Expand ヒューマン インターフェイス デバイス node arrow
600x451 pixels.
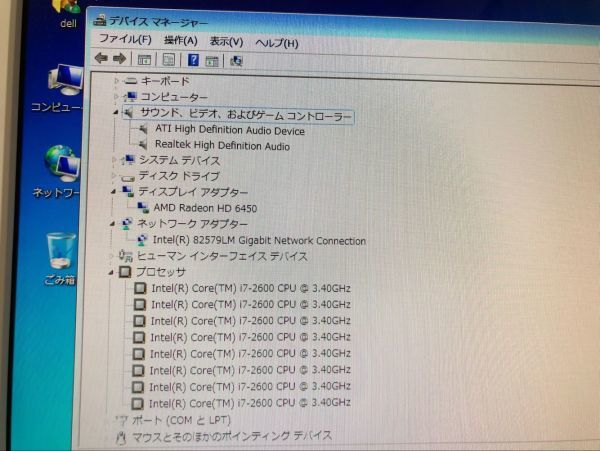[x=111, y=256]
